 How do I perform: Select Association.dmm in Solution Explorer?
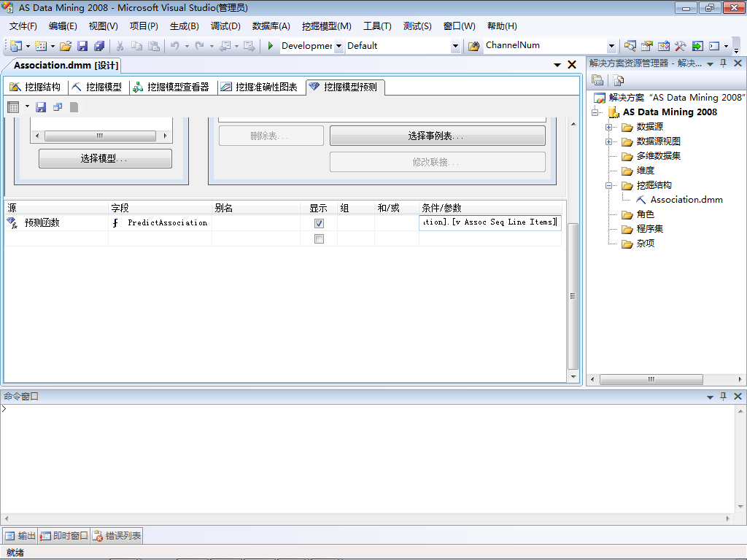tap(686, 200)
